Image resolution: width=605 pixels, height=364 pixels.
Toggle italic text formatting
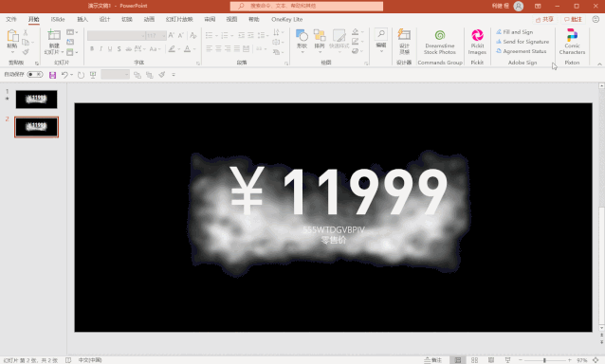pyautogui.click(x=101, y=49)
